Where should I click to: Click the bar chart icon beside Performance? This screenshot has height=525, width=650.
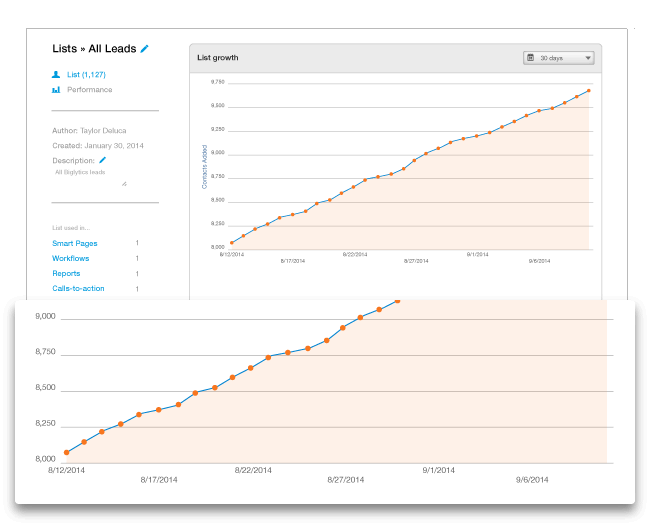point(56,90)
